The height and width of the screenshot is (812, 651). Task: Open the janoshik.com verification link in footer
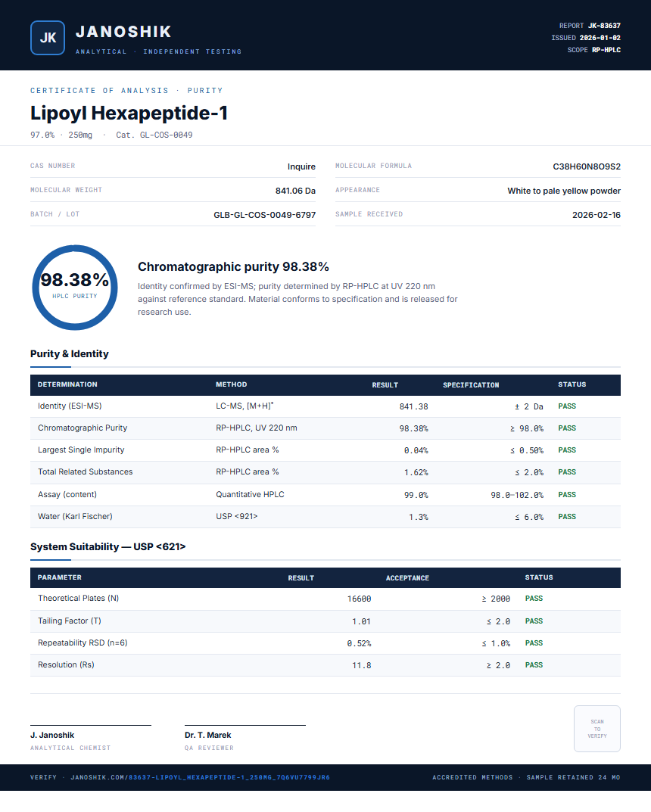[x=200, y=777]
